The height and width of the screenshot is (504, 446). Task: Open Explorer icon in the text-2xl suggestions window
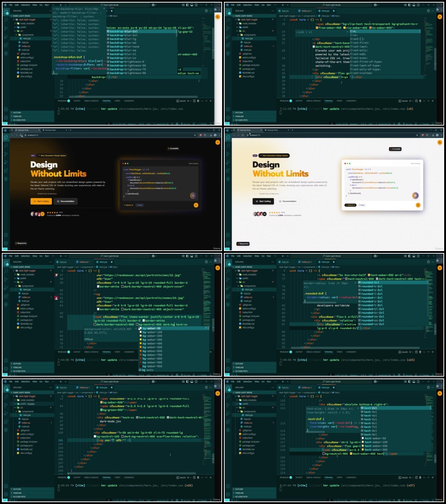(228, 389)
